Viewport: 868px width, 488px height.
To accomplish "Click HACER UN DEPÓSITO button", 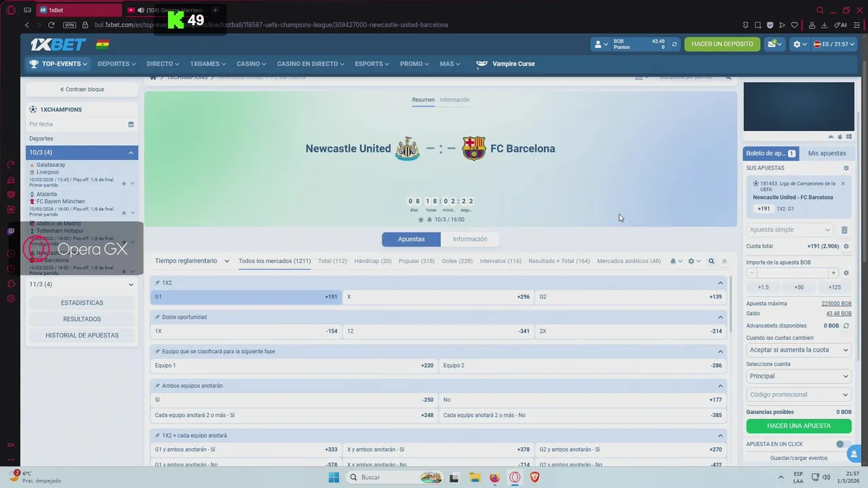I will (x=722, y=44).
